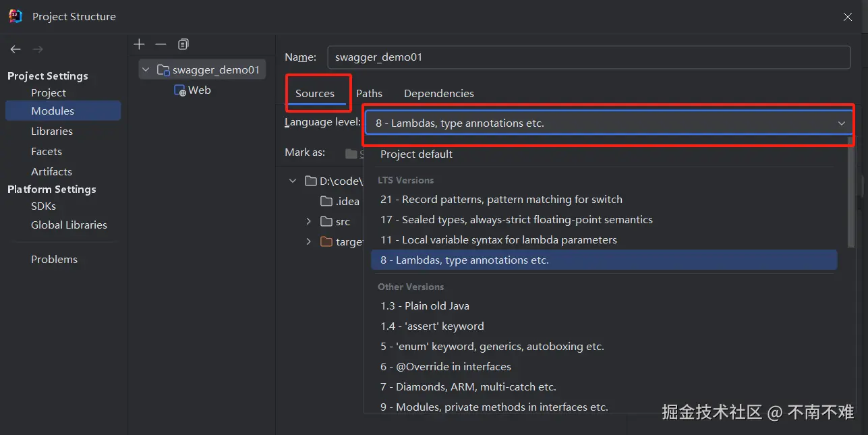Collapse the swagger_demo01 module tree node
This screenshot has width=868, height=435.
pos(146,70)
